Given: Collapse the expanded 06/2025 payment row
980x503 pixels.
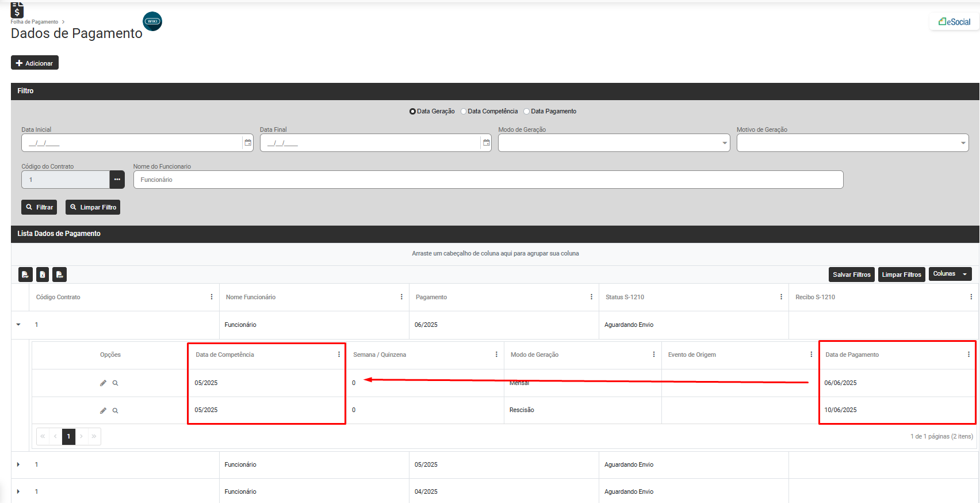Looking at the screenshot, I should [x=18, y=325].
